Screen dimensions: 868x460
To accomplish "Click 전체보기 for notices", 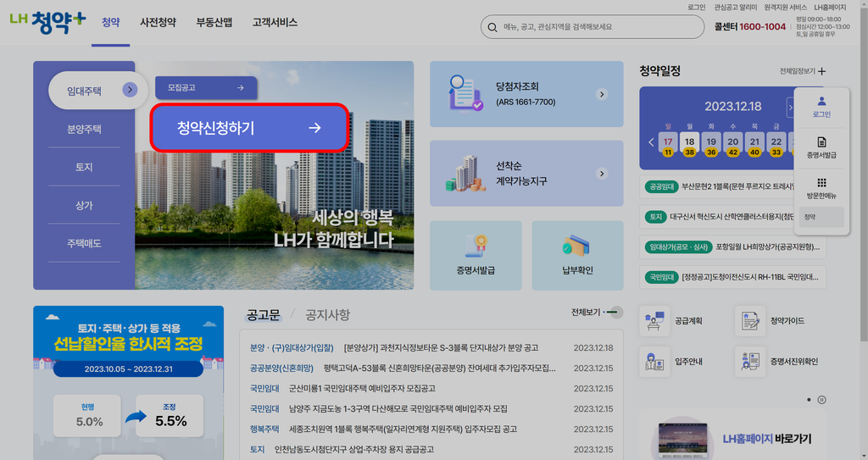I will [596, 313].
